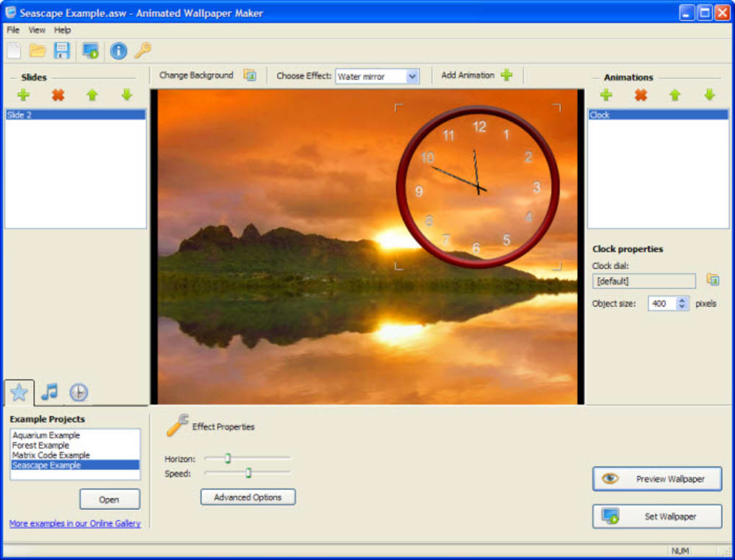735x560 pixels.
Task: Remove the Clock animation with red X
Action: [x=641, y=95]
